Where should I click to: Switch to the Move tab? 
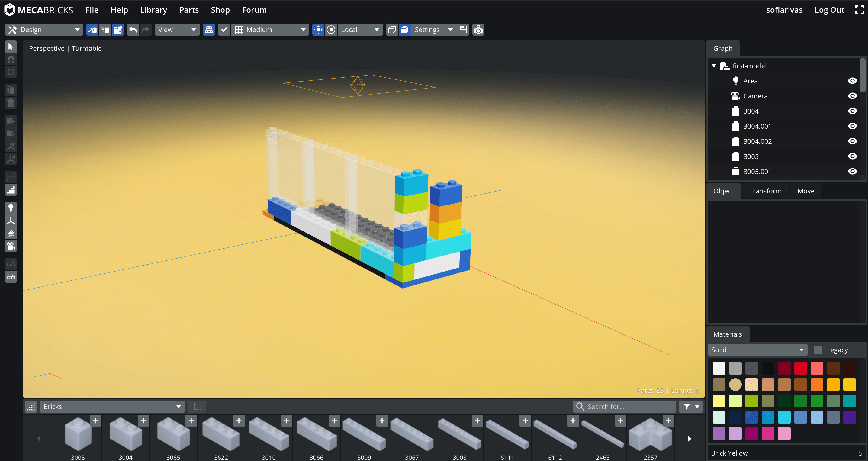pyautogui.click(x=806, y=191)
